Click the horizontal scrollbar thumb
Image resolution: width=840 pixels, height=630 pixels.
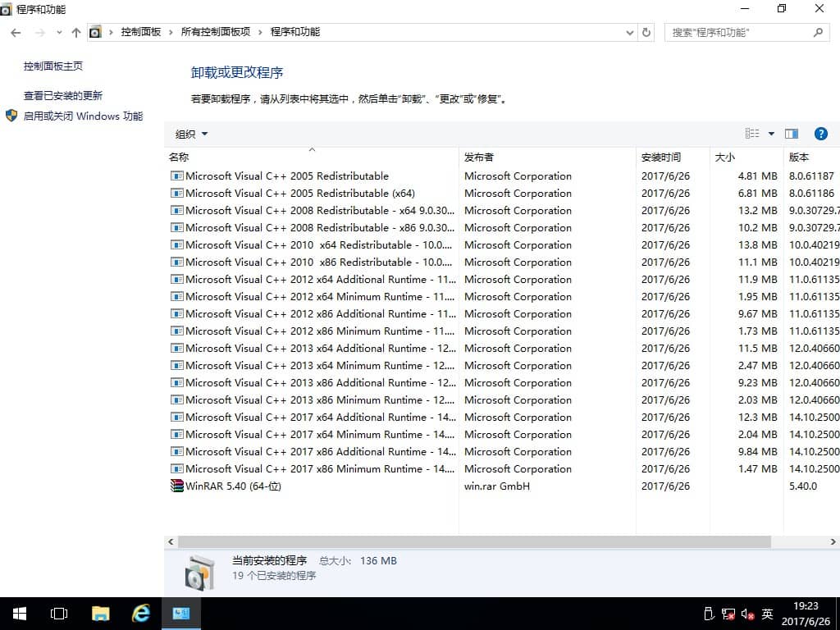click(x=474, y=541)
